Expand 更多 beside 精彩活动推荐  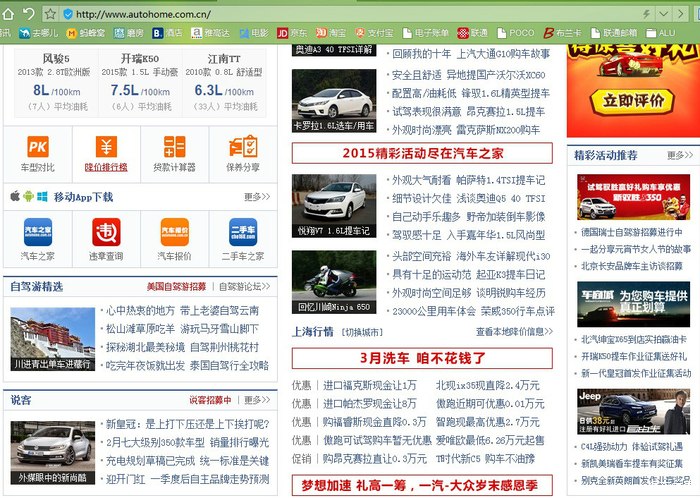pyautogui.click(x=679, y=155)
